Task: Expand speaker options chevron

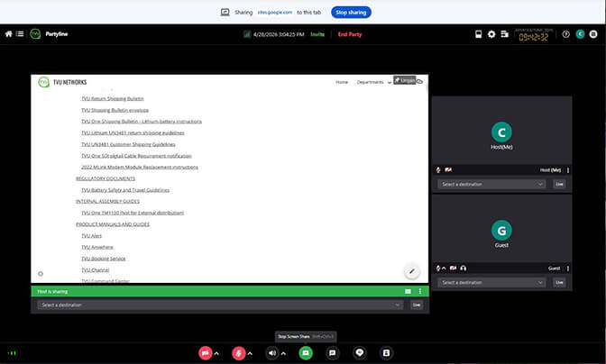Action: point(283,353)
